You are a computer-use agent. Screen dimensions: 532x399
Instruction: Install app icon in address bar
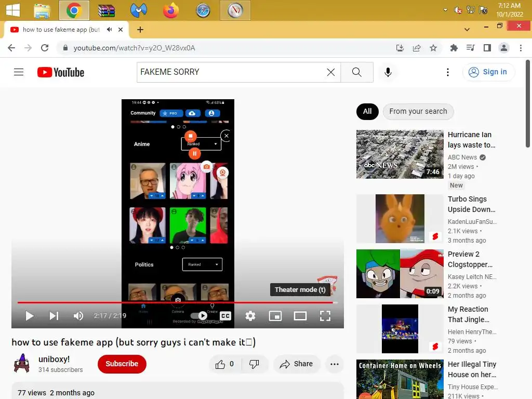[x=400, y=48]
